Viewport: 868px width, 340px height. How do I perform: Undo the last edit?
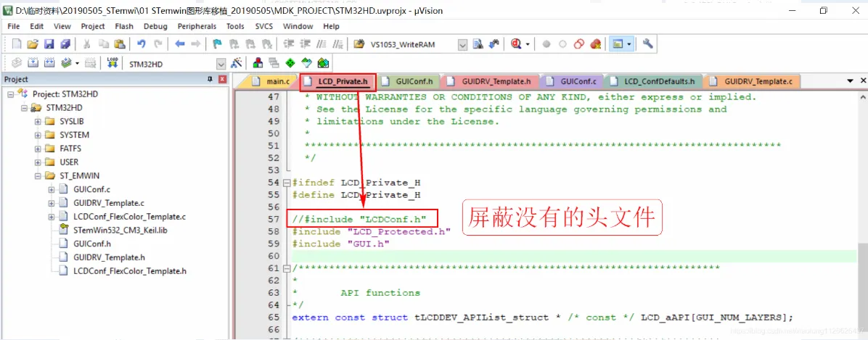tap(142, 43)
